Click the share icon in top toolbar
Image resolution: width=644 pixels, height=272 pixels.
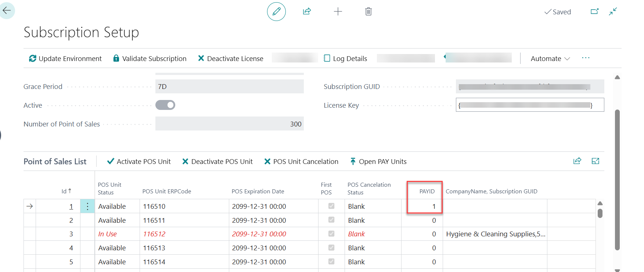(x=307, y=11)
